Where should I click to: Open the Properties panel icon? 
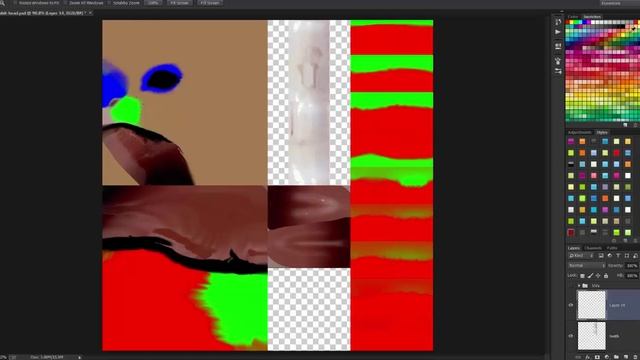click(558, 46)
